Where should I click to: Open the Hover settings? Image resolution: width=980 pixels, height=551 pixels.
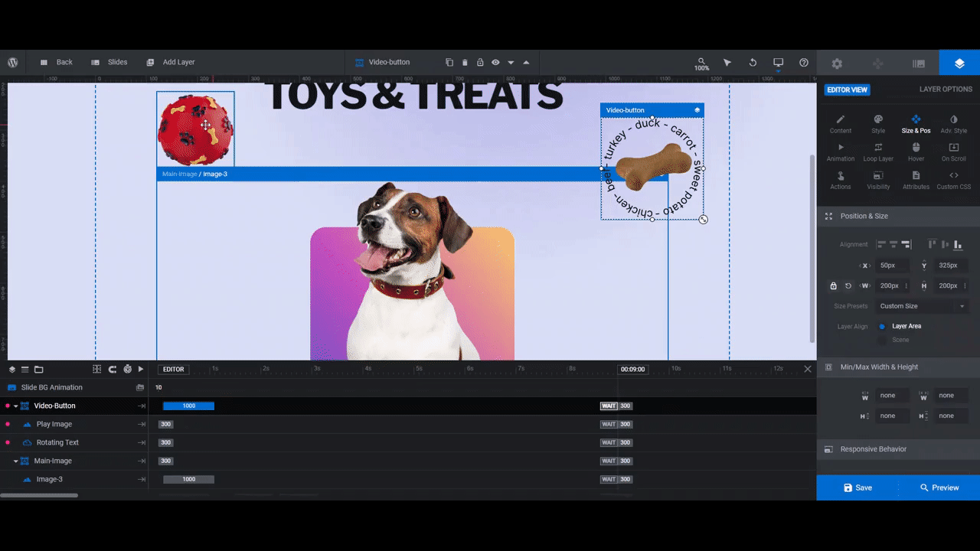point(916,152)
